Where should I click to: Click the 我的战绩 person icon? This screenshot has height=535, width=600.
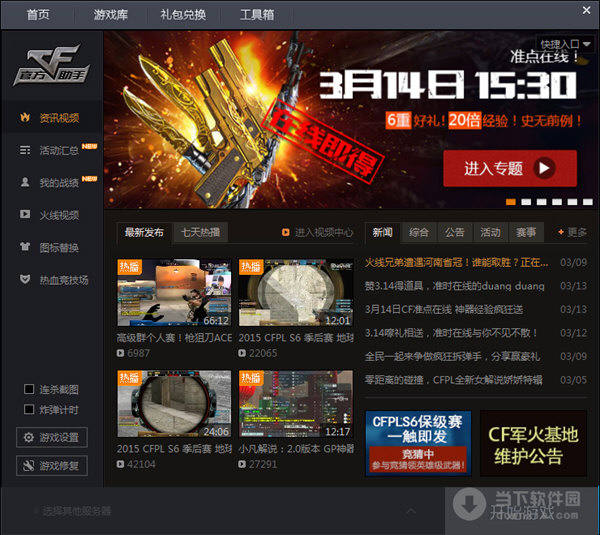tap(25, 182)
